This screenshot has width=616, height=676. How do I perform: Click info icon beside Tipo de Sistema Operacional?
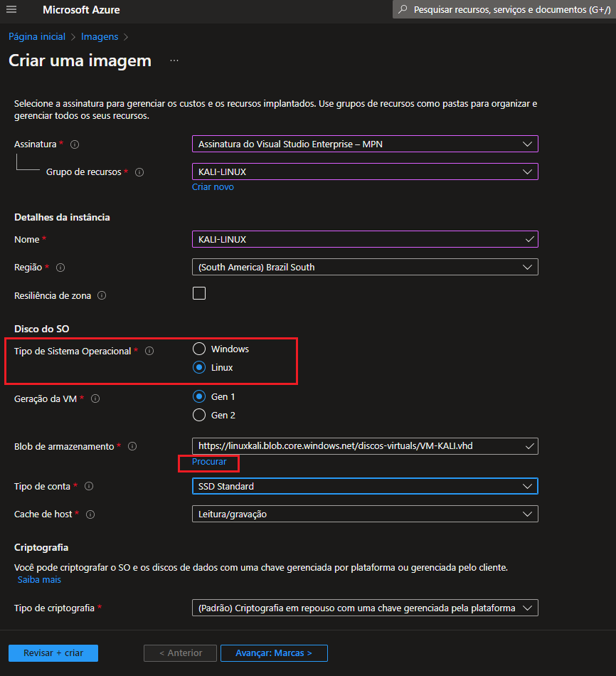click(x=149, y=351)
